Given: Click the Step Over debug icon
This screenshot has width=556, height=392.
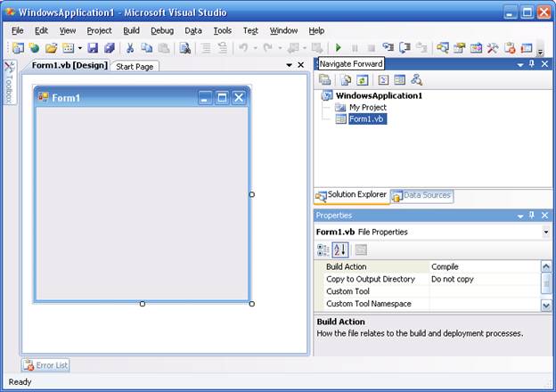Looking at the screenshot, I should (405, 47).
